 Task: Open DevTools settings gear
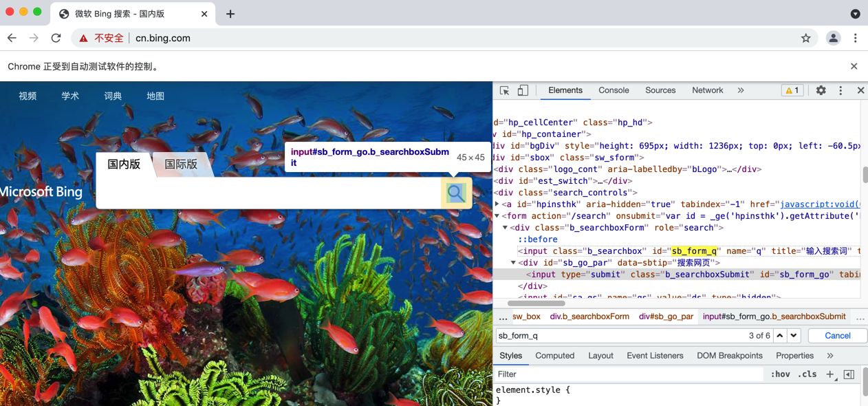click(x=821, y=90)
